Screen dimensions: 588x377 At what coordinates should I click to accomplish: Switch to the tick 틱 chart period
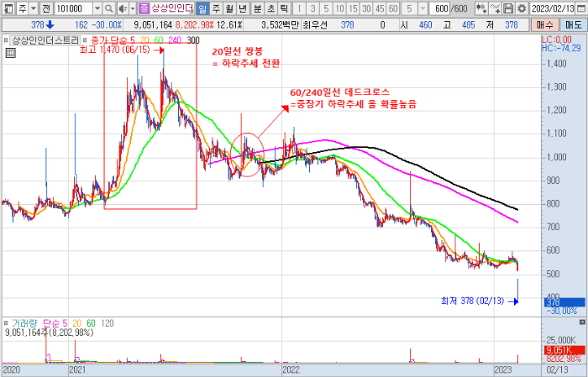coord(284,8)
